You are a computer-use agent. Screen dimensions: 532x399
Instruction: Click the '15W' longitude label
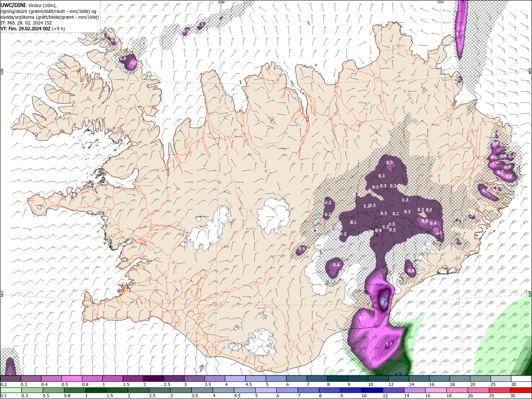tap(440, 2)
